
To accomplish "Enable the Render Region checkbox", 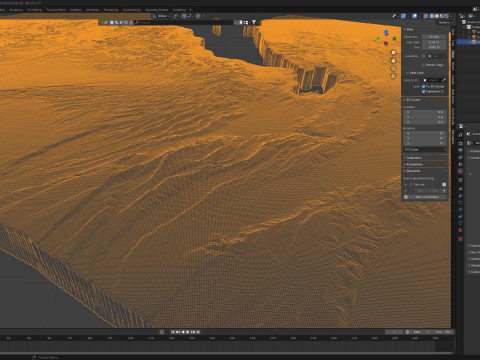I will click(423, 65).
